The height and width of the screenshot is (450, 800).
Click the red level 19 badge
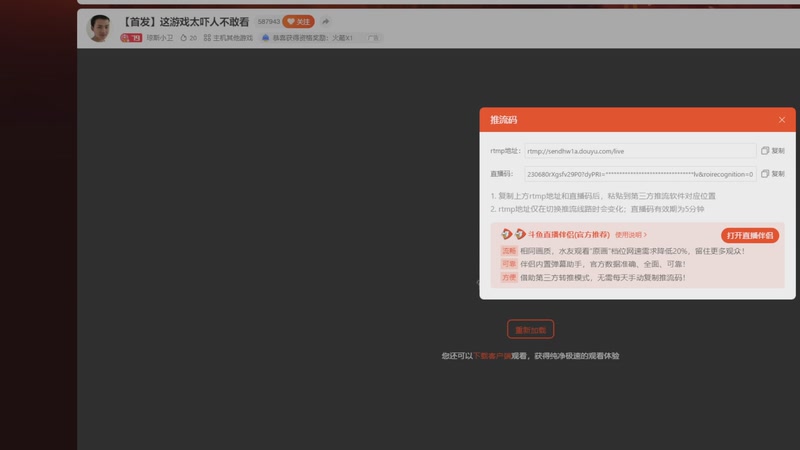(x=131, y=38)
